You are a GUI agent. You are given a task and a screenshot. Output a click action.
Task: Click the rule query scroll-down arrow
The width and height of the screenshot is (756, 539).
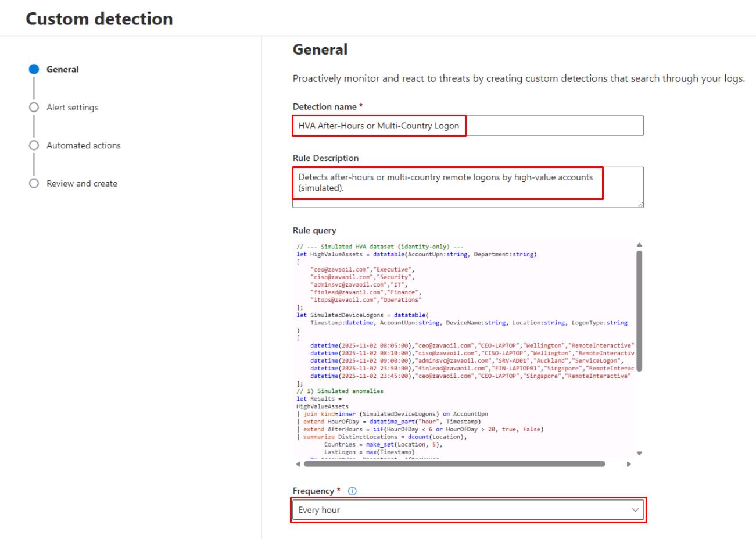pos(639,453)
